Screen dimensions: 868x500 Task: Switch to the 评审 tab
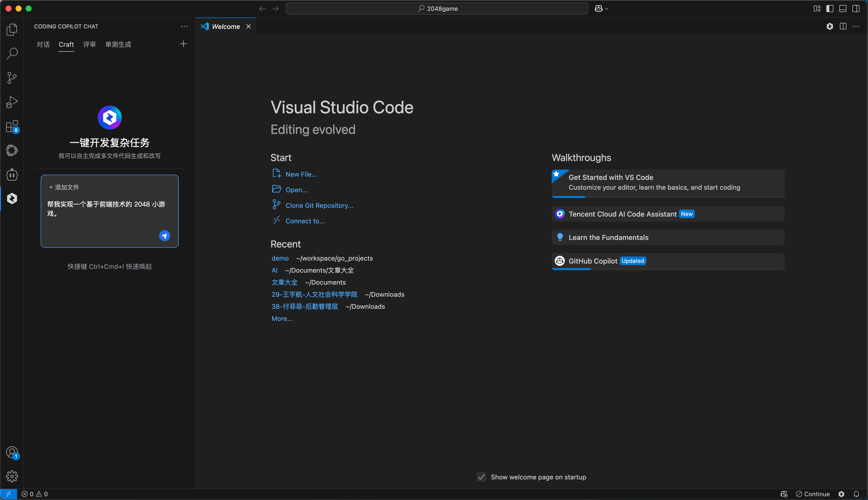[90, 44]
